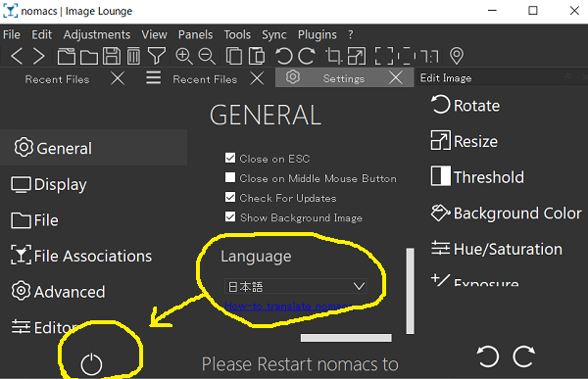The image size is (588, 379).
Task: Click the horizontal settings scrollbar
Action: pos(346,338)
